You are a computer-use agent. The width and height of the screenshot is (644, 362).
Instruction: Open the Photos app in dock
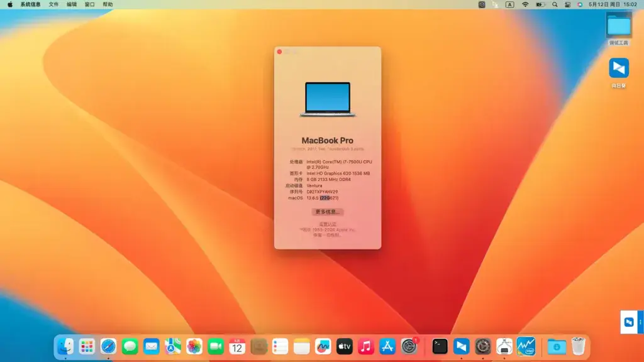[194, 346]
